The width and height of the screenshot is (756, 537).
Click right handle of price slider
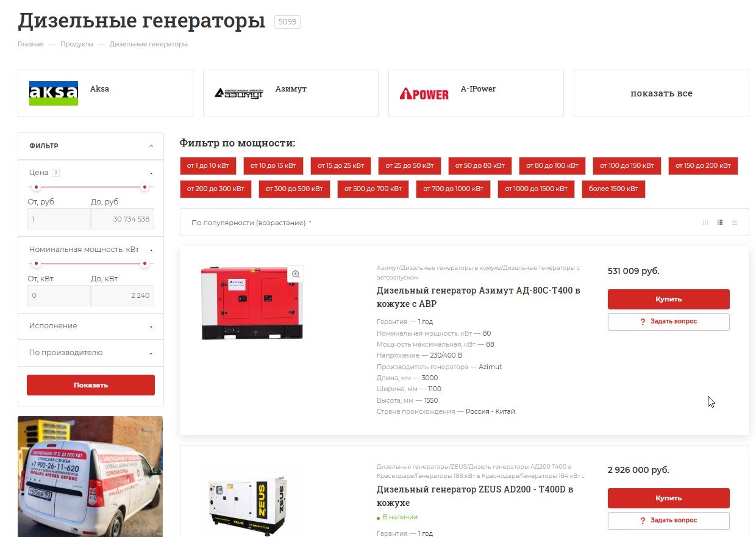click(145, 187)
